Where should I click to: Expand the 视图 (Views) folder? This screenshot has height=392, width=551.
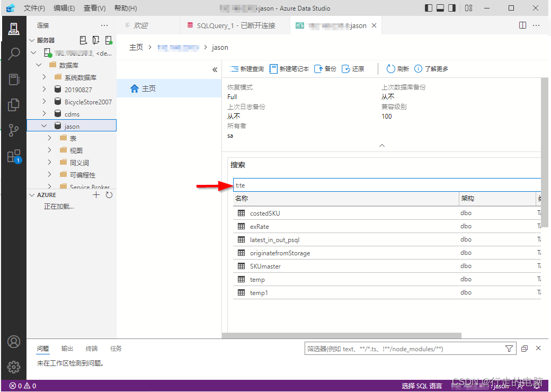coord(49,150)
